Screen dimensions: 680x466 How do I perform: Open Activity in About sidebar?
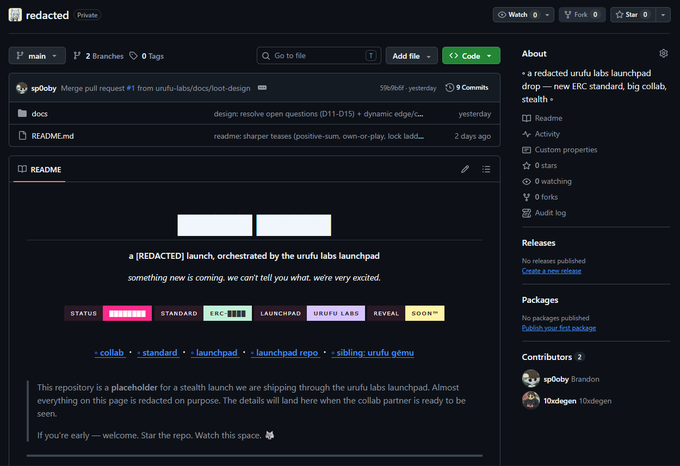pos(541,134)
